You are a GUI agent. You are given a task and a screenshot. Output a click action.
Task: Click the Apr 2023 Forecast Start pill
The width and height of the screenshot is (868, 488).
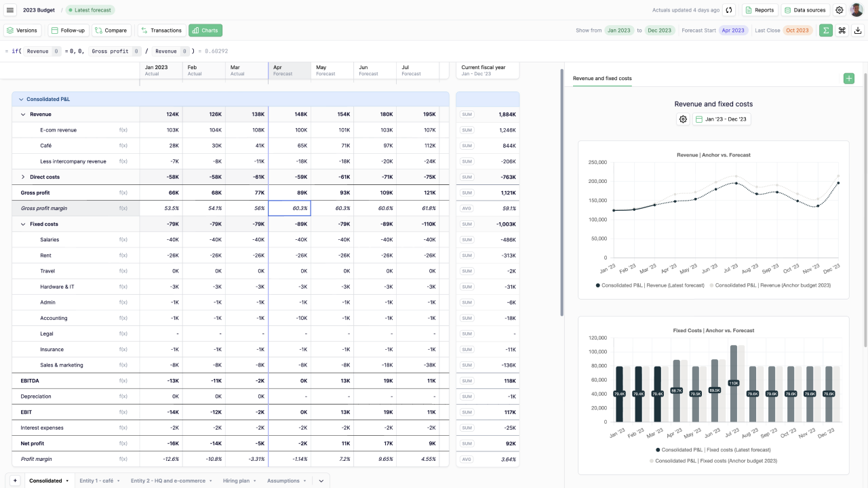pyautogui.click(x=733, y=30)
